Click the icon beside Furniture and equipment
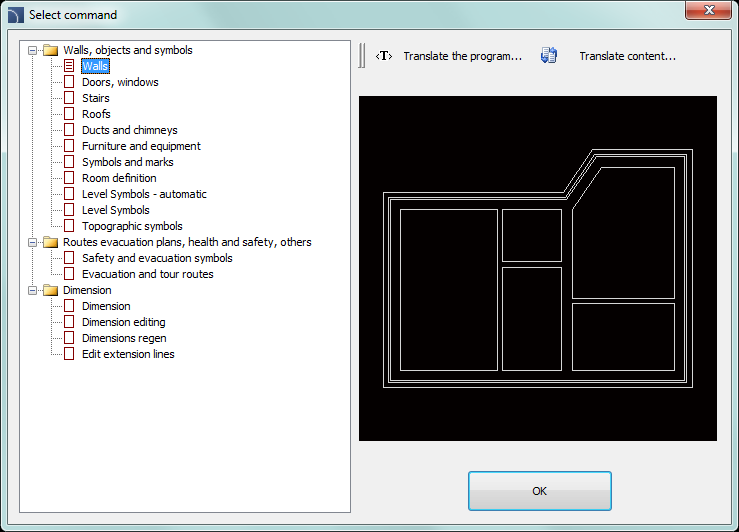Viewport: 739px width, 532px height. 69,146
